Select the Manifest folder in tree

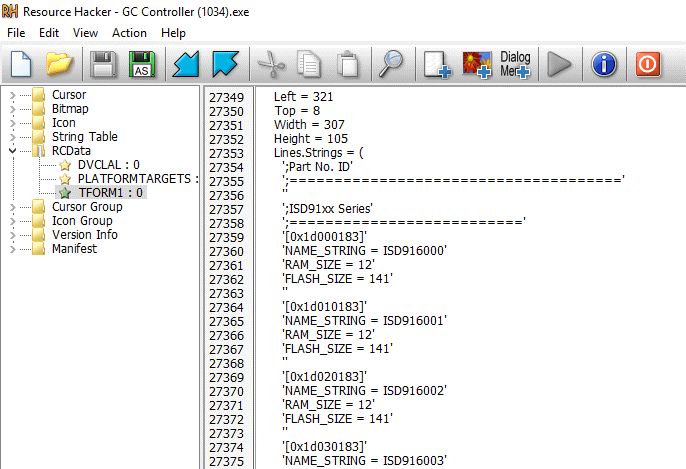coord(74,249)
